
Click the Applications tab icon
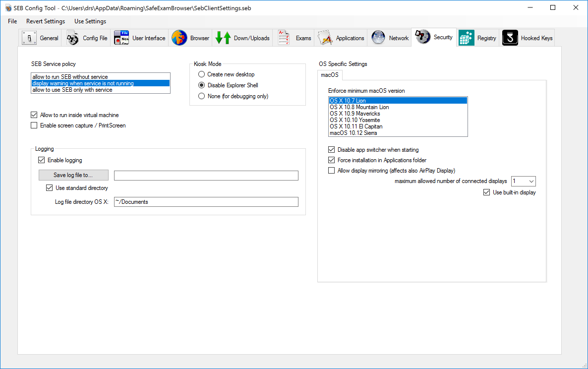(325, 38)
